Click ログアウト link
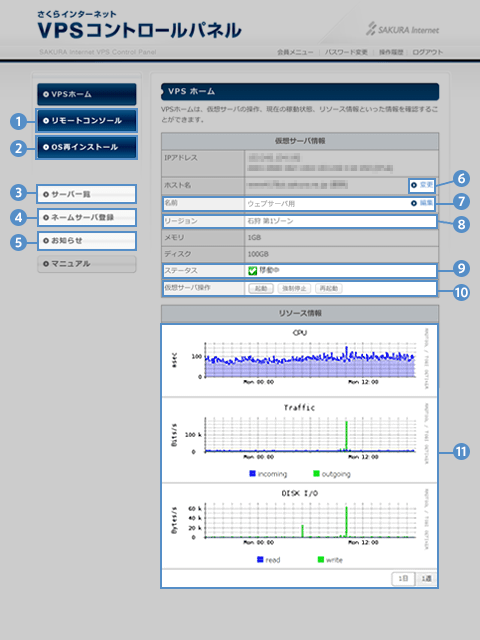 tap(427, 52)
